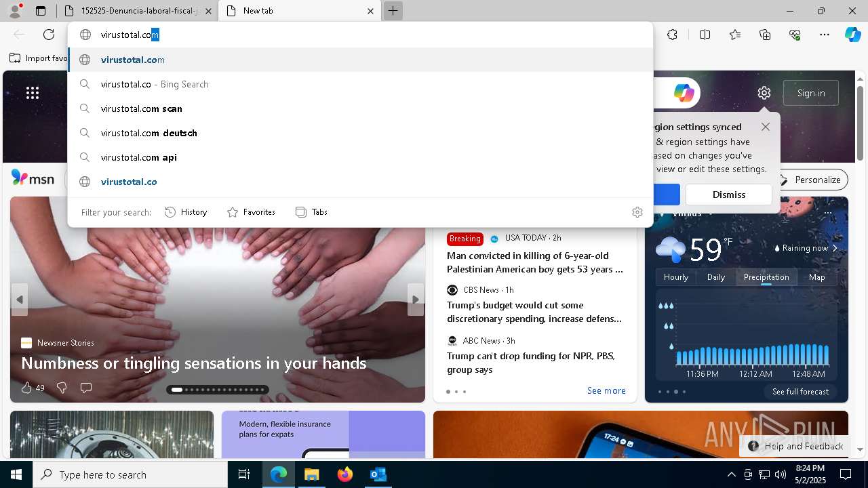Open the ABC News NPR funding headline
This screenshot has width=868, height=488.
click(531, 363)
